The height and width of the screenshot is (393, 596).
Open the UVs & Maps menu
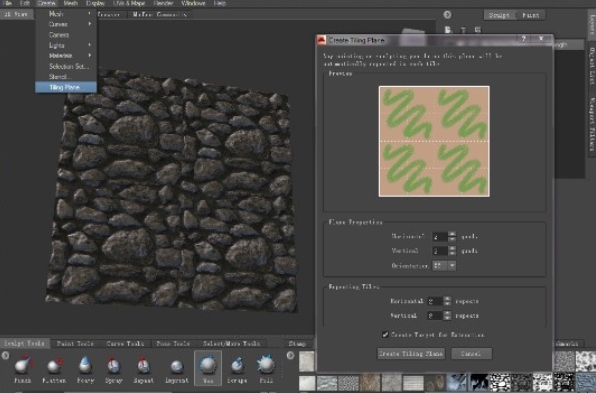(x=129, y=3)
